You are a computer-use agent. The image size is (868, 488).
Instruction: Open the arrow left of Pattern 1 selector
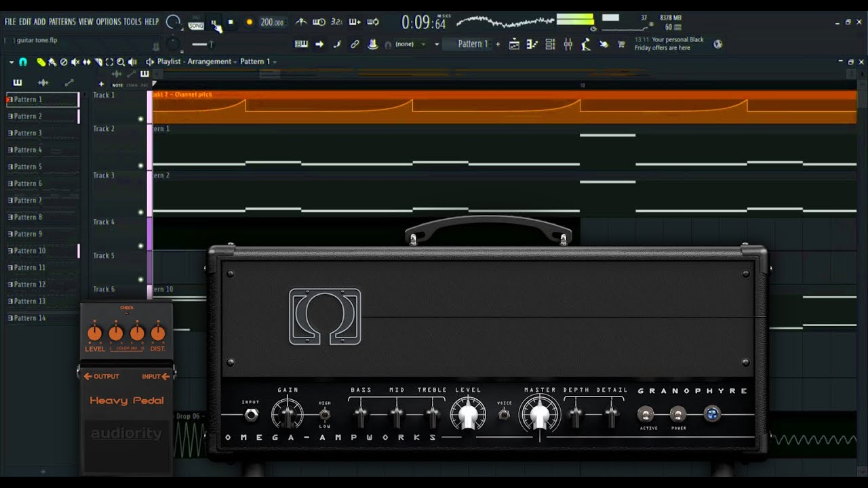tap(437, 44)
